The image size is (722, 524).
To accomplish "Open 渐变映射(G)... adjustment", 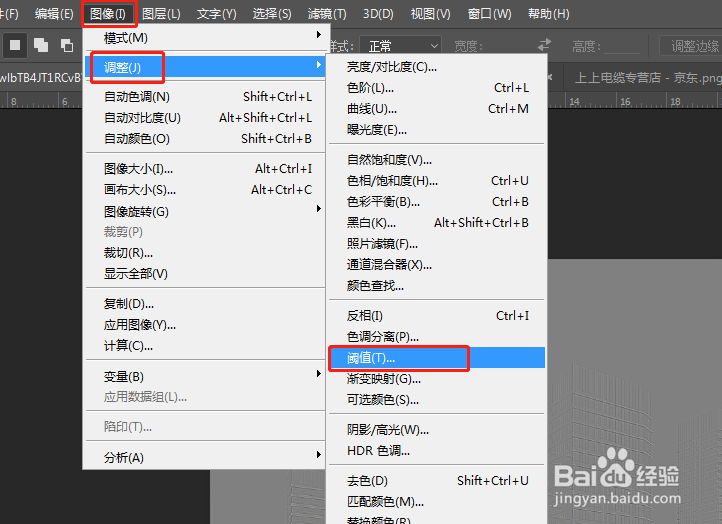I will (437, 379).
